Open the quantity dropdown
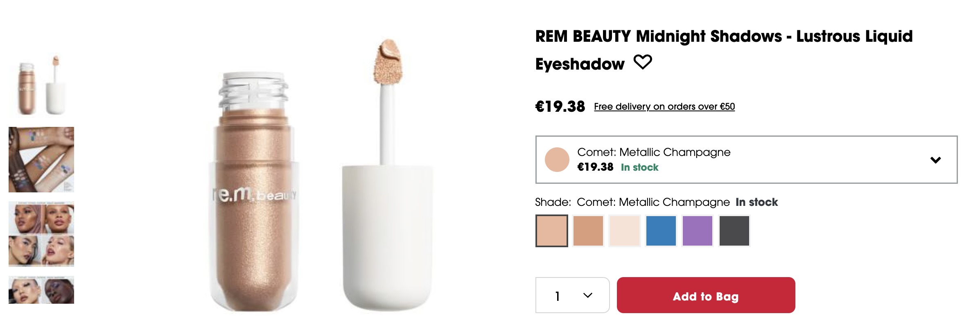980x334 pixels. pos(572,295)
